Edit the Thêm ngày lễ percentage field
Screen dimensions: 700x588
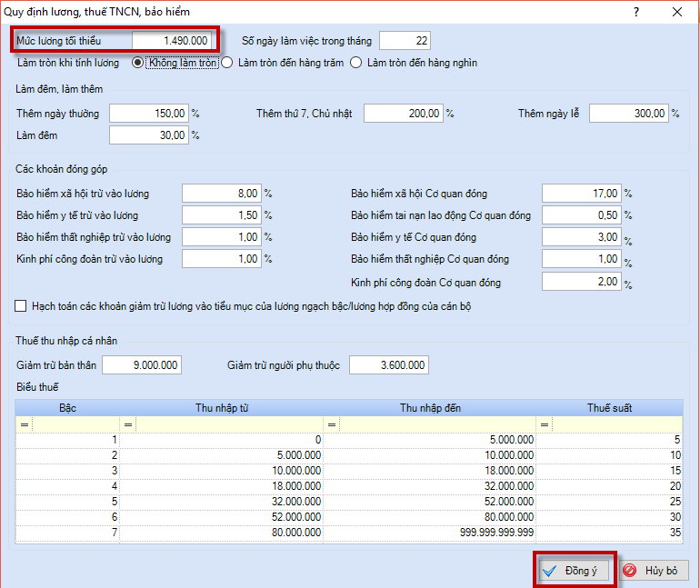pos(628,114)
